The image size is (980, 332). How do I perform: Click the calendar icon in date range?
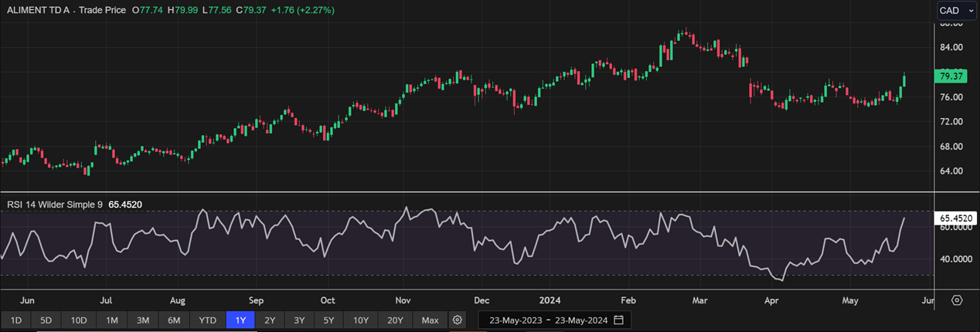[618, 320]
